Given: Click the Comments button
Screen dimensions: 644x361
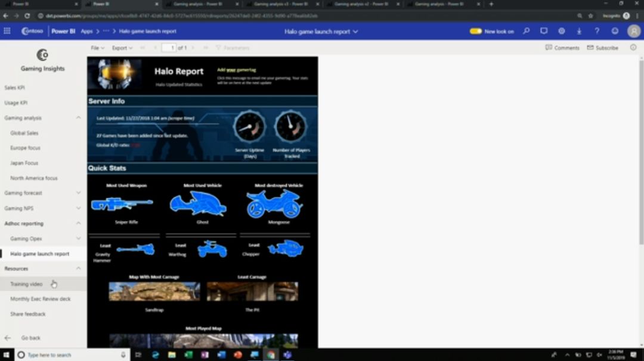Looking at the screenshot, I should 562,48.
